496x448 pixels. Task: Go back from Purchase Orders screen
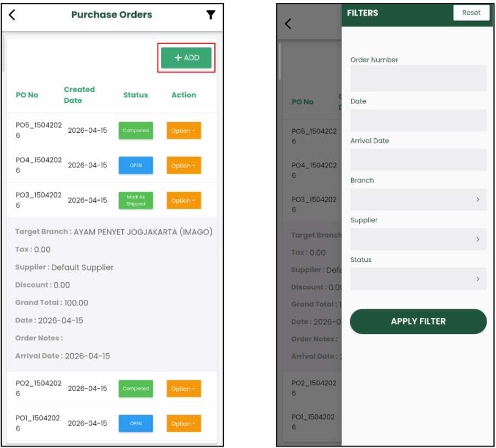pyautogui.click(x=12, y=15)
